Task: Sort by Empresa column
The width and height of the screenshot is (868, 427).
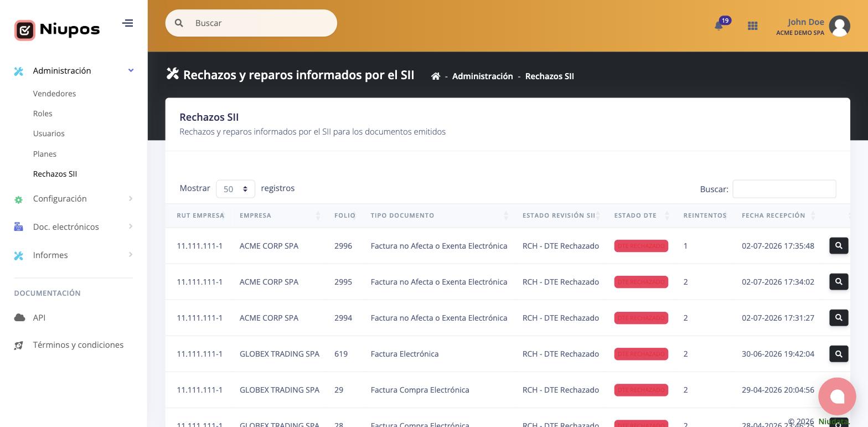Action: pos(279,215)
